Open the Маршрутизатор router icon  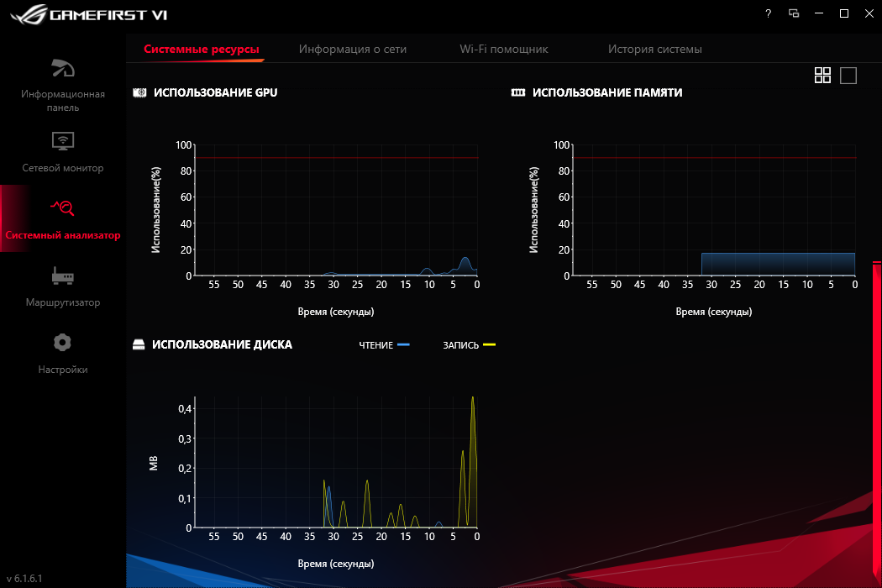pyautogui.click(x=62, y=276)
